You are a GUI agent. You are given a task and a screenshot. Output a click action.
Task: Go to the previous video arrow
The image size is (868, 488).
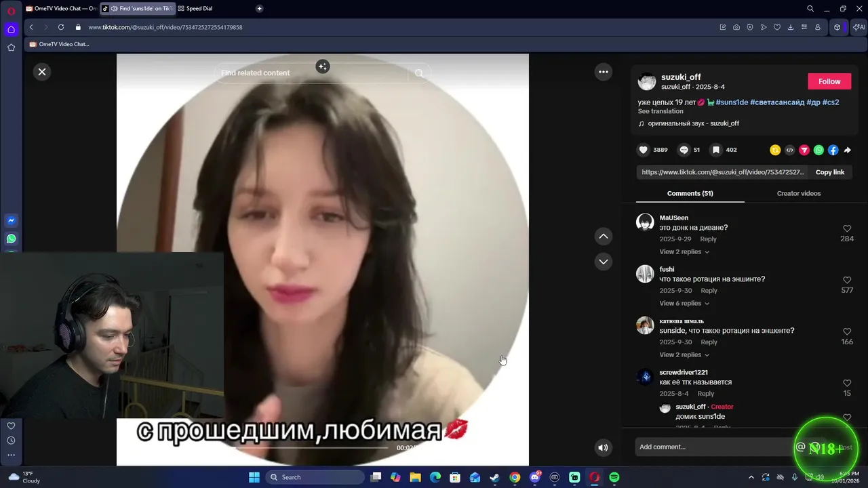(x=604, y=236)
